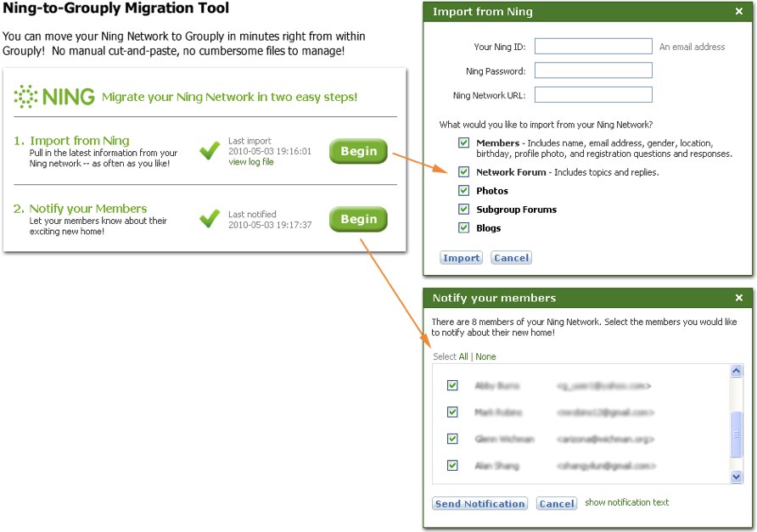Click the '2. Notify your Members' heading
757x532 pixels.
pyautogui.click(x=80, y=209)
